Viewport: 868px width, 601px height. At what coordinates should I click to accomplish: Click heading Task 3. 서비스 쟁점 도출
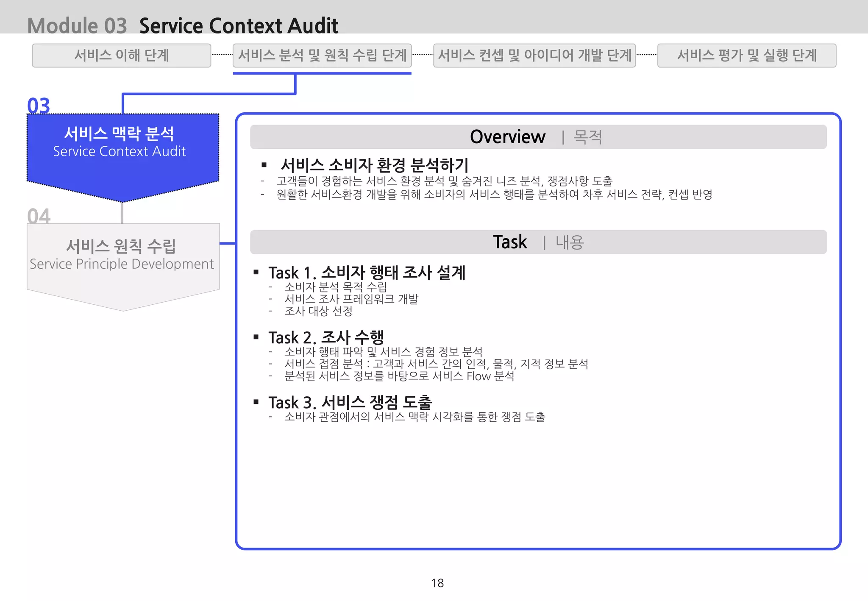point(350,402)
